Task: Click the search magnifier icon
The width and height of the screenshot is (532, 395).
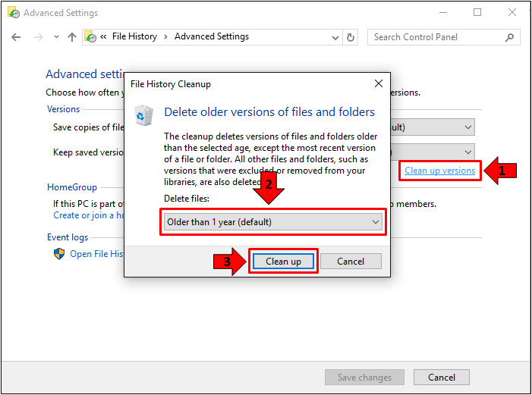Action: pyautogui.click(x=509, y=37)
